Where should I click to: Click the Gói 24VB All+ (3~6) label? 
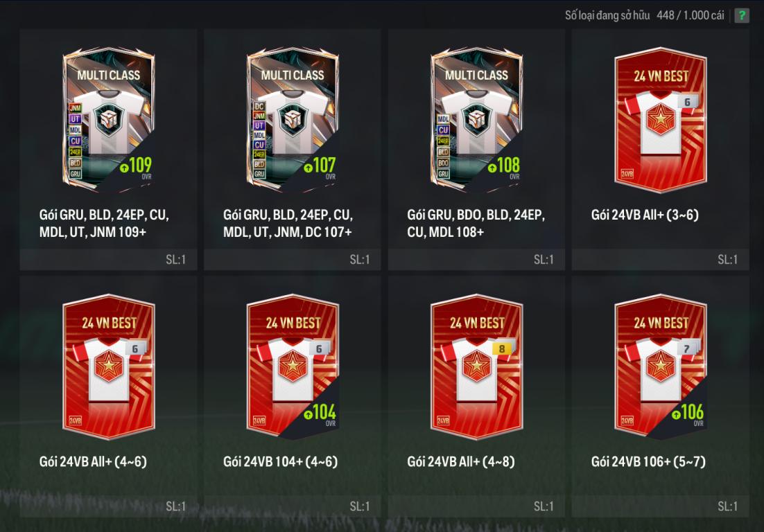coord(645,215)
